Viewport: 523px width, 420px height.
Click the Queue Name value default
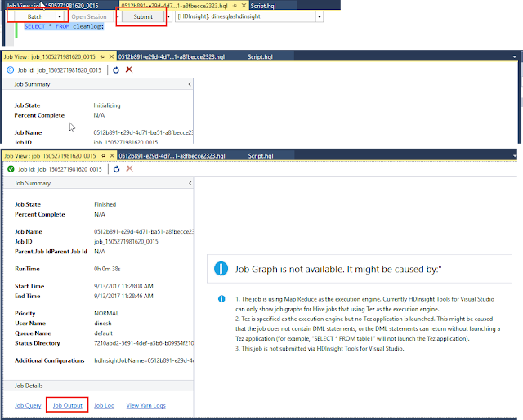pyautogui.click(x=104, y=333)
